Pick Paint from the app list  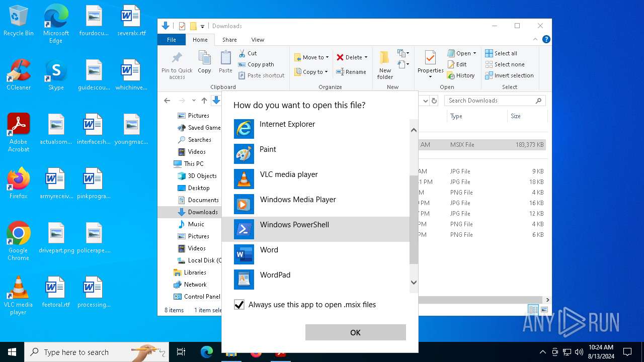point(315,154)
